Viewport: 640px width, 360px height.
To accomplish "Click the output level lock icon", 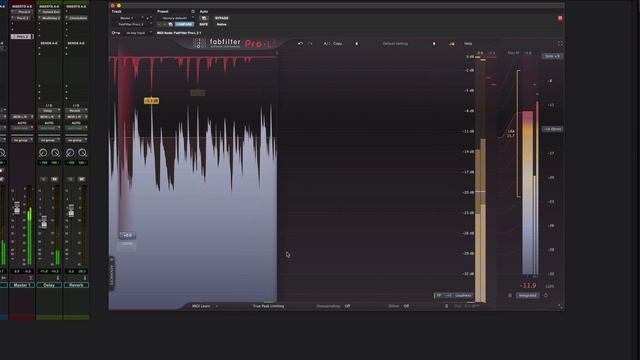I will 446,306.
